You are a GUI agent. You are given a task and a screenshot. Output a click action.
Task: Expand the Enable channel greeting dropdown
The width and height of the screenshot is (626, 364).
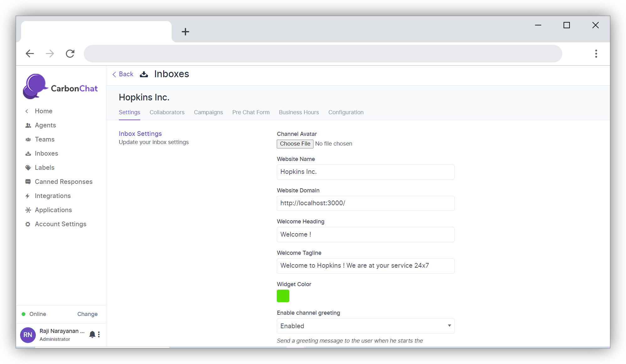tap(365, 326)
